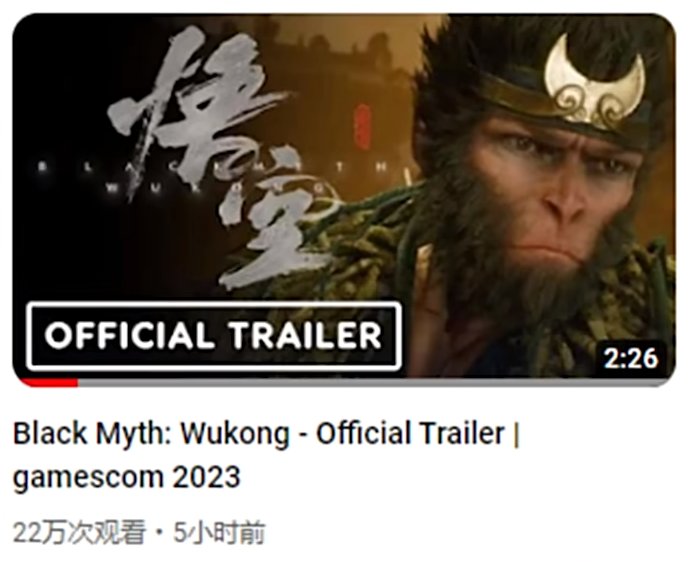Image resolution: width=691 pixels, height=562 pixels.
Task: Click the 22万次观看 view count text
Action: click(79, 532)
